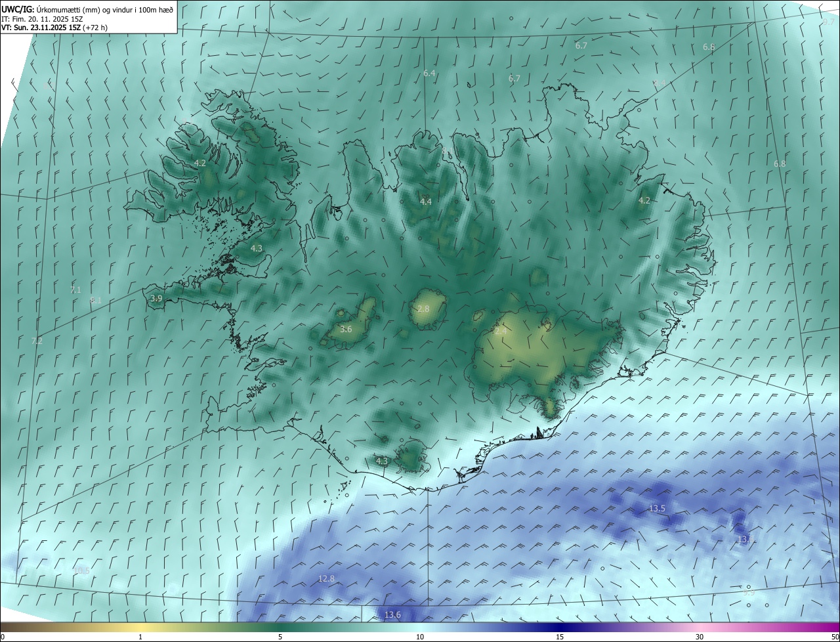
Task: Click the colorbar tick label 10
Action: 420,637
